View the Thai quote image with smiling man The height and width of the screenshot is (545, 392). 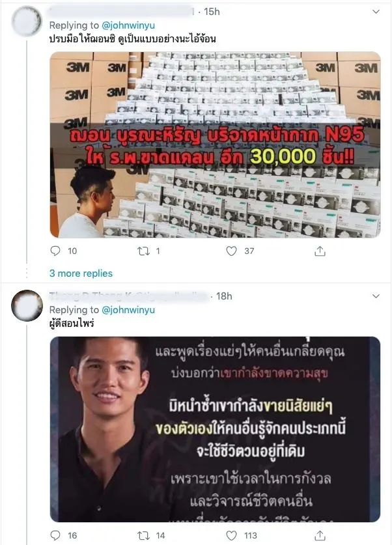215,429
